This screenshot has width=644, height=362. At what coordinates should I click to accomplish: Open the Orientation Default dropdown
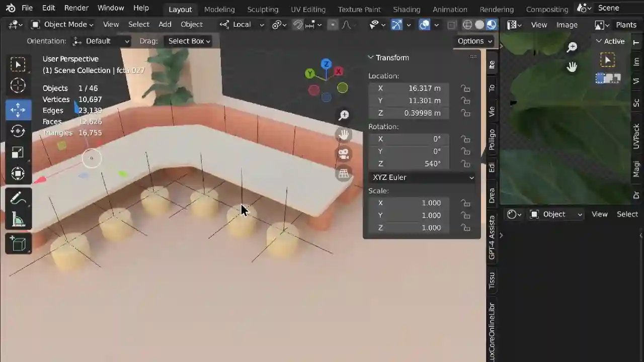pyautogui.click(x=101, y=41)
